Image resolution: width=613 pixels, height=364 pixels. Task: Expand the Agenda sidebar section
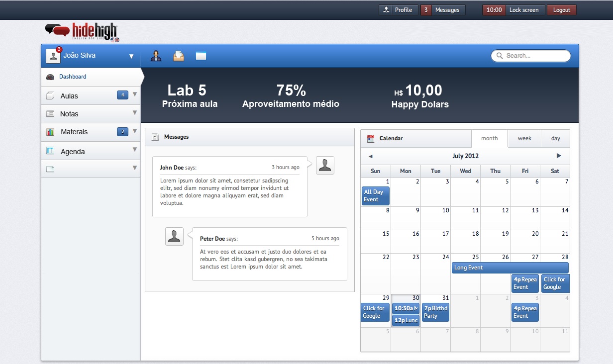coord(134,149)
